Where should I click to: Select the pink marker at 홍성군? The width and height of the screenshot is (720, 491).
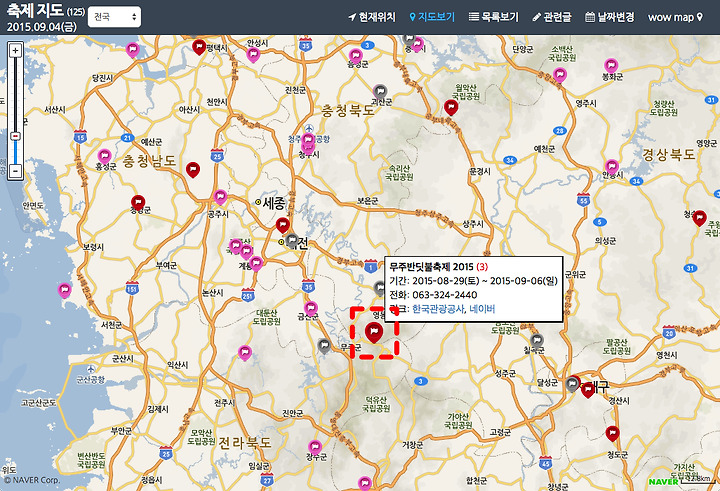tap(105, 157)
